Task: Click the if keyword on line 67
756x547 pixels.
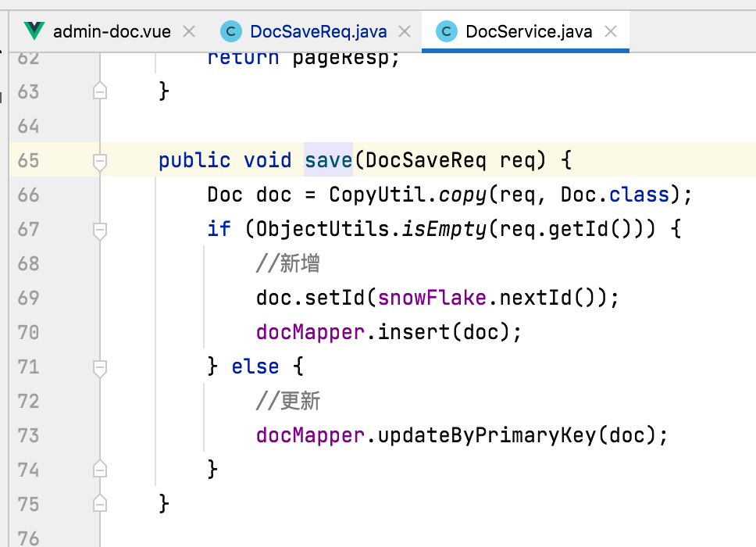Action: (x=219, y=229)
